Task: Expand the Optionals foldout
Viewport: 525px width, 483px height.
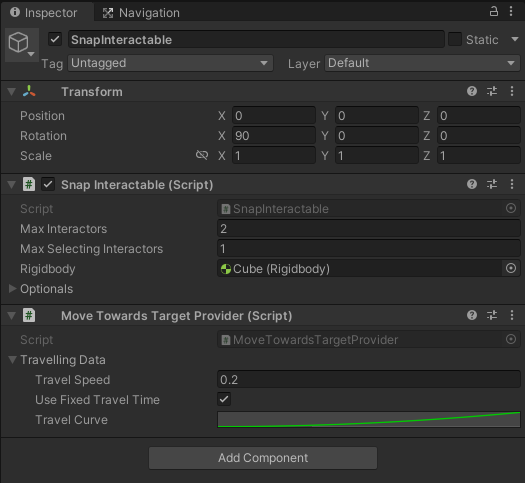Action: [x=12, y=289]
